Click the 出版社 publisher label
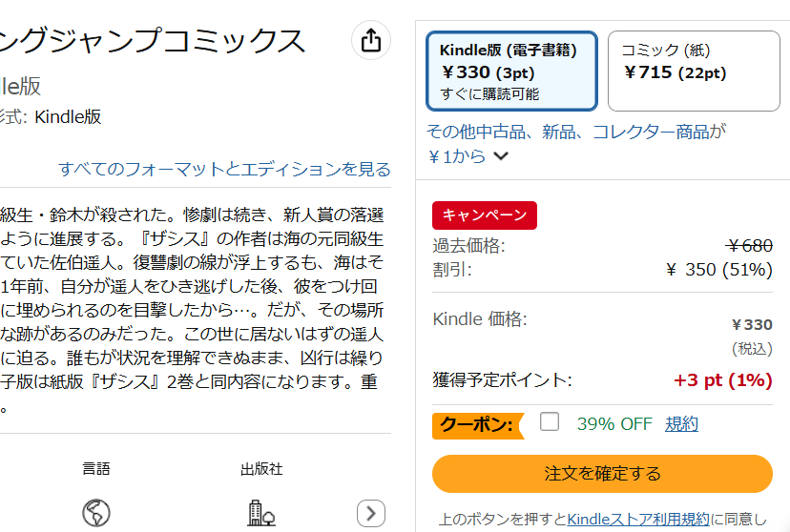 tap(261, 469)
